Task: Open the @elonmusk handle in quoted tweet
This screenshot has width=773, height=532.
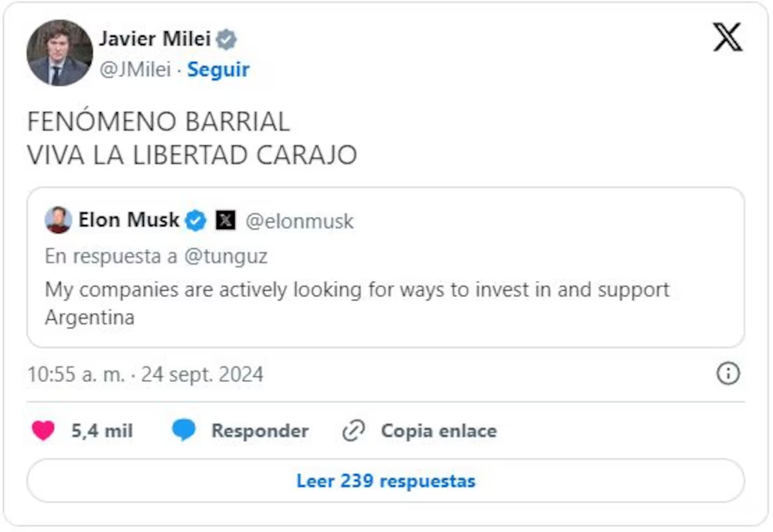Action: [300, 222]
